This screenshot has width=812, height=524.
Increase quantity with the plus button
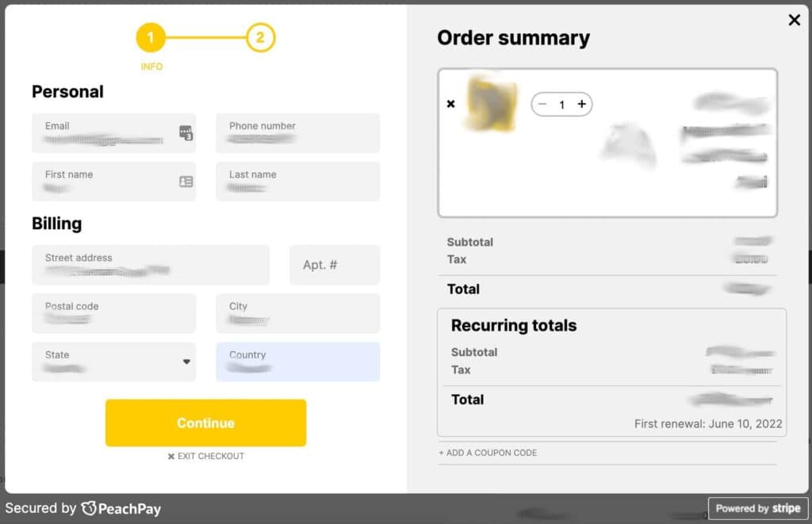581,105
